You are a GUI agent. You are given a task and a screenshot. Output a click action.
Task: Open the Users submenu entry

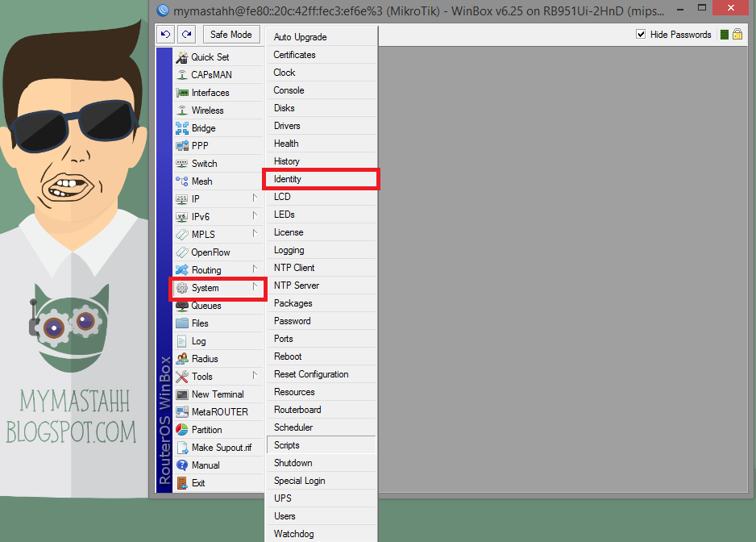(321, 516)
